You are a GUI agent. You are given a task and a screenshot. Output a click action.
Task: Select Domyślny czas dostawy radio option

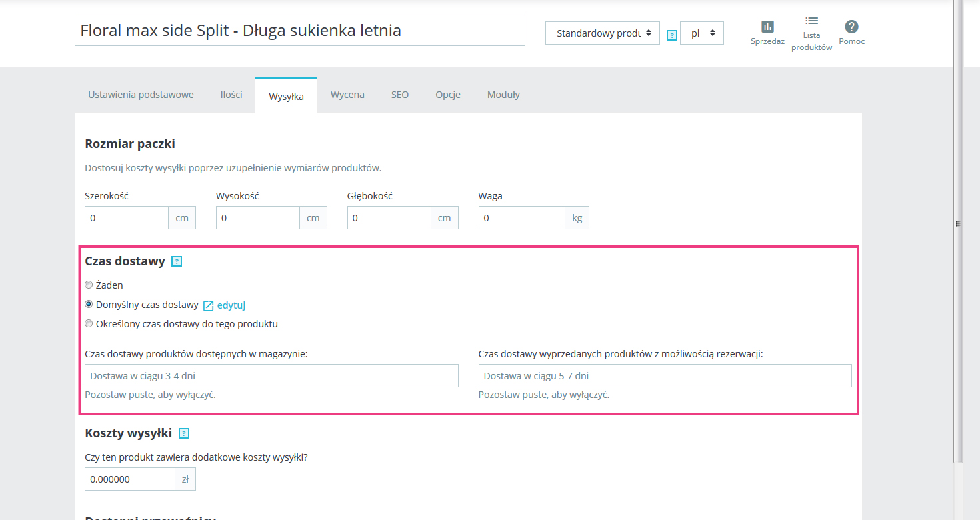pyautogui.click(x=89, y=305)
